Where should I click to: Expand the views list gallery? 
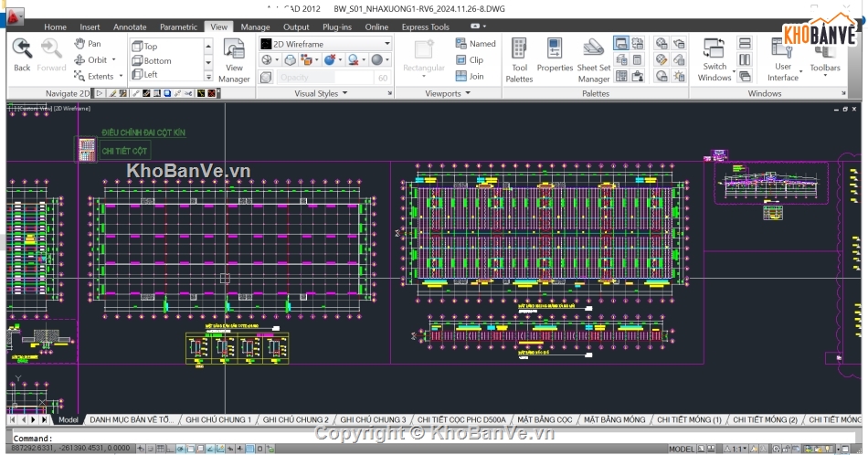point(208,77)
